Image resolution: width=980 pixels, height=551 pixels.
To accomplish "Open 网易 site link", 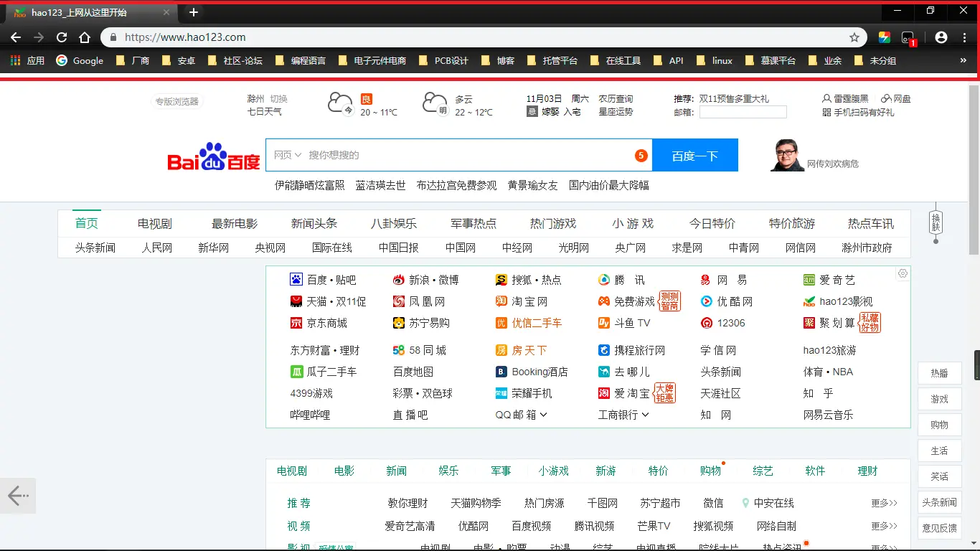I will (724, 280).
